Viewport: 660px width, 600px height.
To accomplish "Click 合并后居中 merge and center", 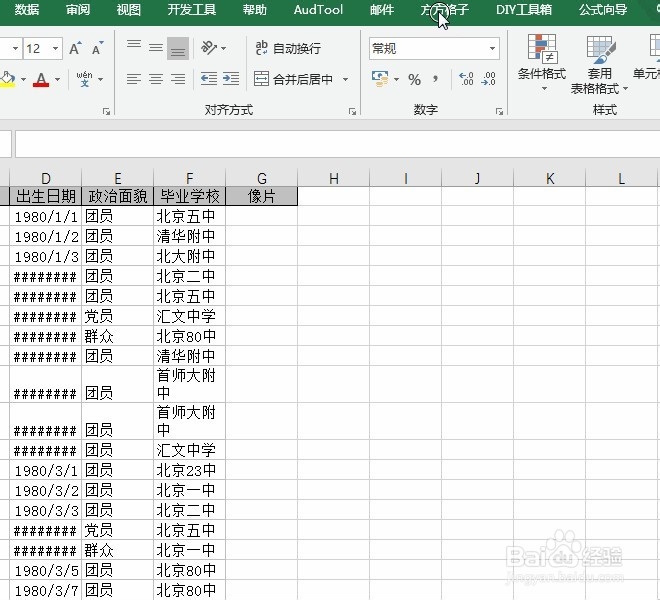I will (293, 79).
